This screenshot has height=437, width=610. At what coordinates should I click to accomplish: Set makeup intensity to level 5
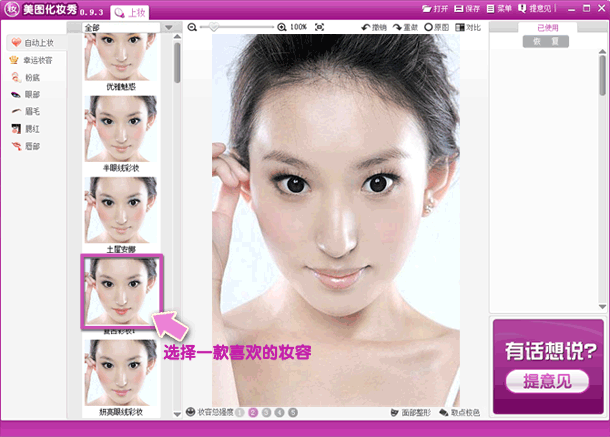coord(293,412)
